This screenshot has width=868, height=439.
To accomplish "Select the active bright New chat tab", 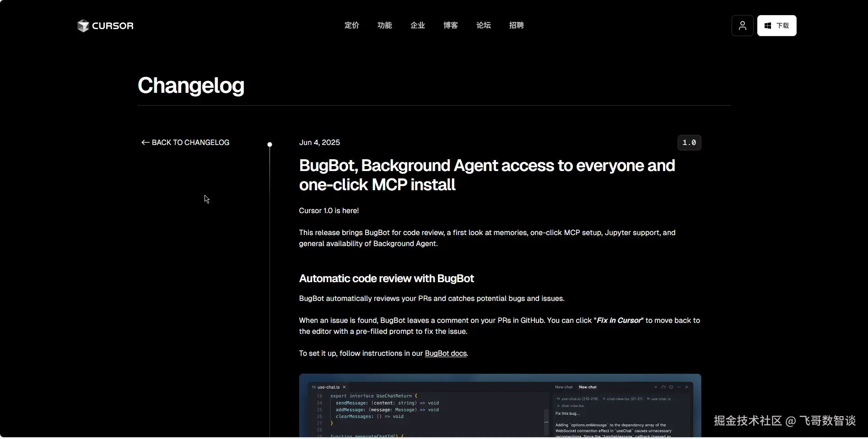I will point(588,387).
